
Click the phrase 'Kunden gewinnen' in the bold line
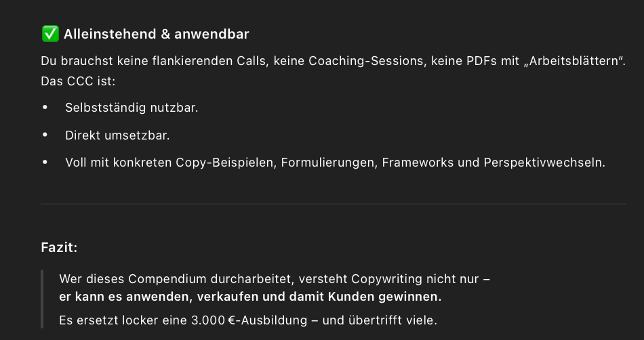coord(384,297)
